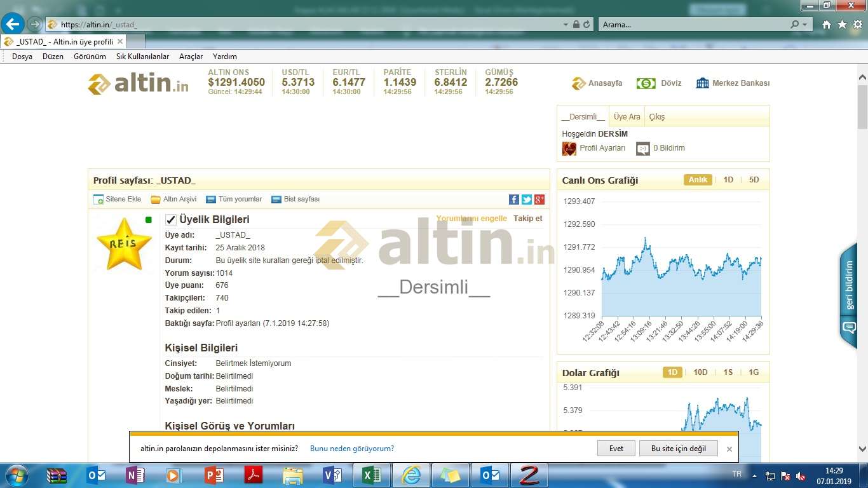
Task: Open the Favorites star icon
Action: pos(842,24)
